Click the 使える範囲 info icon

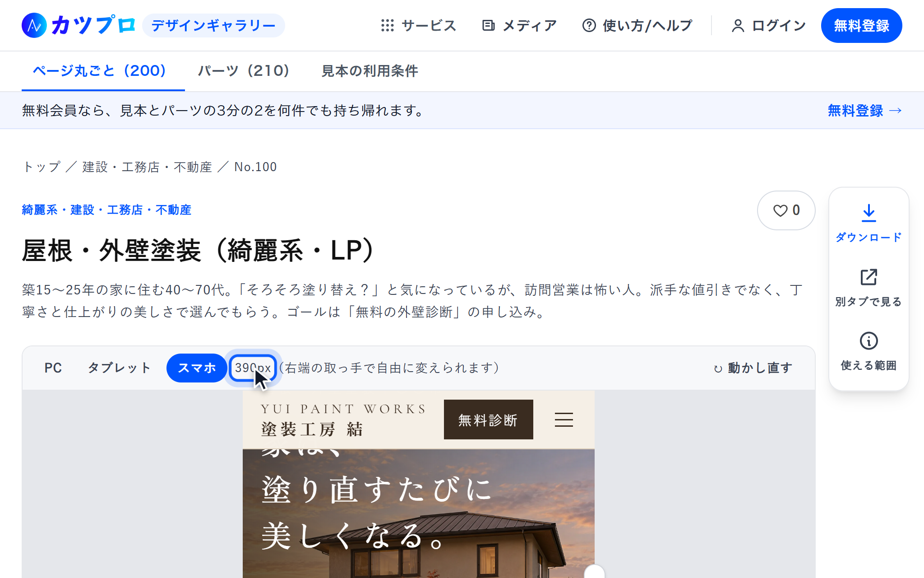(869, 352)
